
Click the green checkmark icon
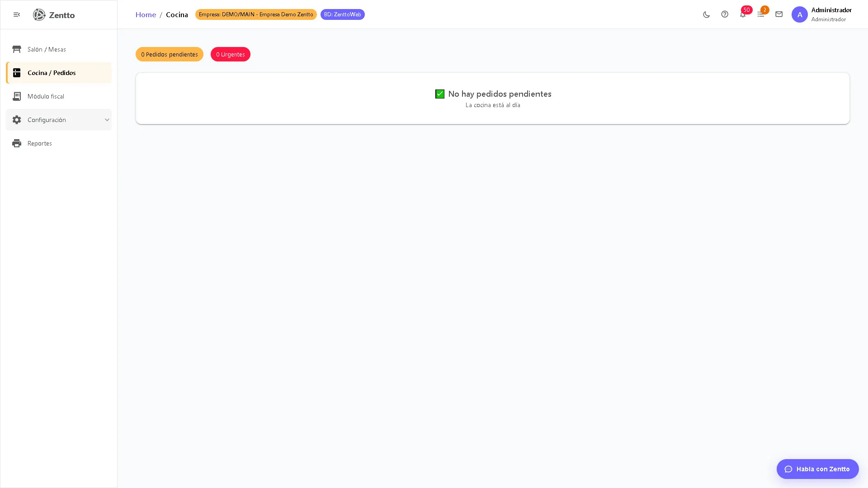(x=440, y=94)
